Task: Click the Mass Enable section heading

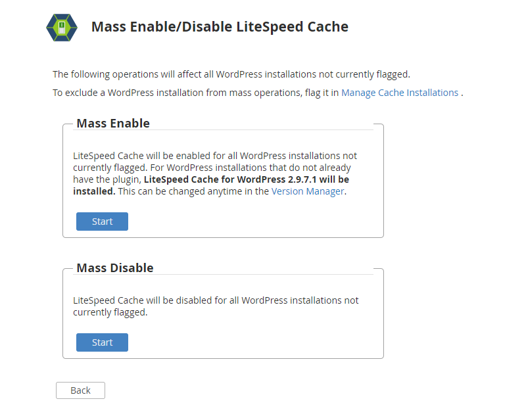Action: pyautogui.click(x=113, y=123)
